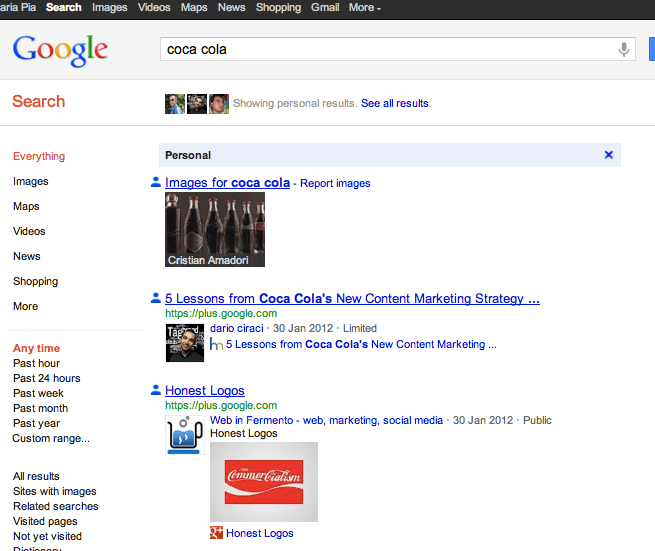The height and width of the screenshot is (551, 655).
Task: Open News in the top navigation bar
Action: (231, 8)
